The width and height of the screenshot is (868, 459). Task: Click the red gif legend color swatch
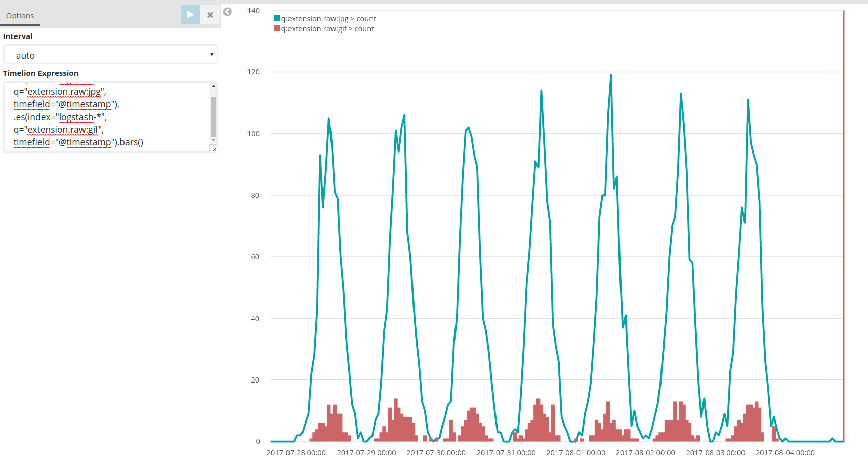click(x=277, y=28)
